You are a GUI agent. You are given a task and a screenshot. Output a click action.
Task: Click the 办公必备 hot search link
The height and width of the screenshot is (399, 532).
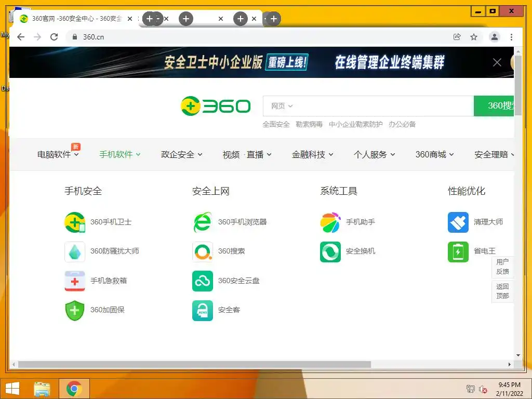point(402,124)
